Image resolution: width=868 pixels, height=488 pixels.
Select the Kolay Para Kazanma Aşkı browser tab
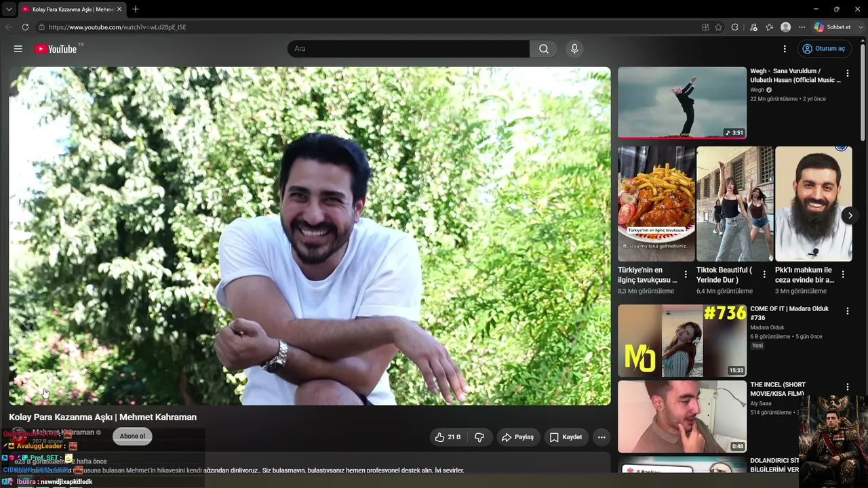point(71,9)
